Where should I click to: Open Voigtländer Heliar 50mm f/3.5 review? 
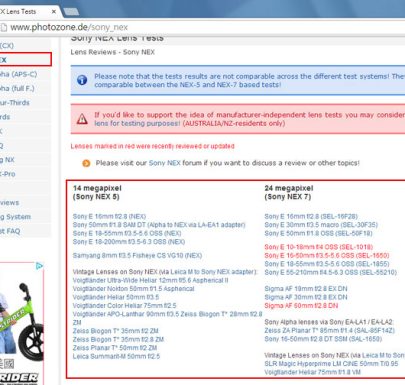(116, 297)
